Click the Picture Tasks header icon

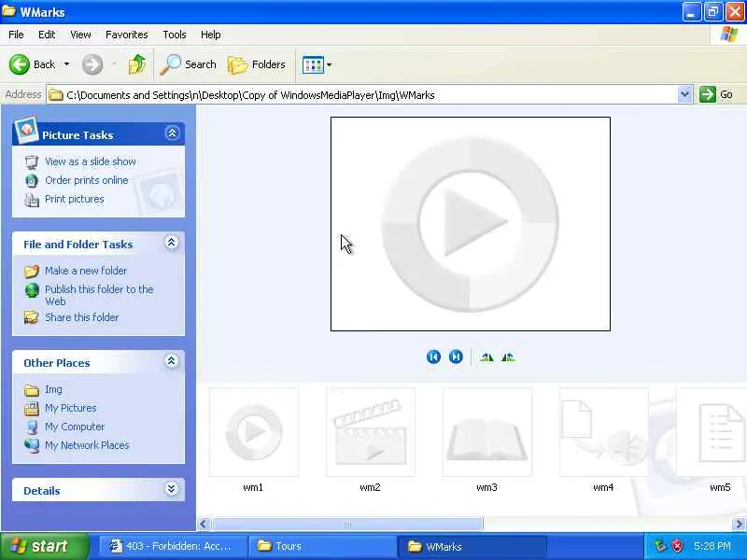tap(26, 130)
